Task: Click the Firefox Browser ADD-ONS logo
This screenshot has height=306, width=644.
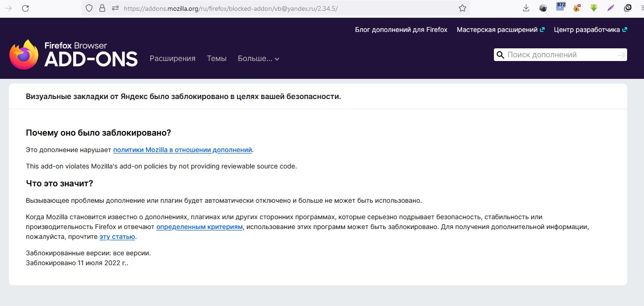Action: (74, 54)
